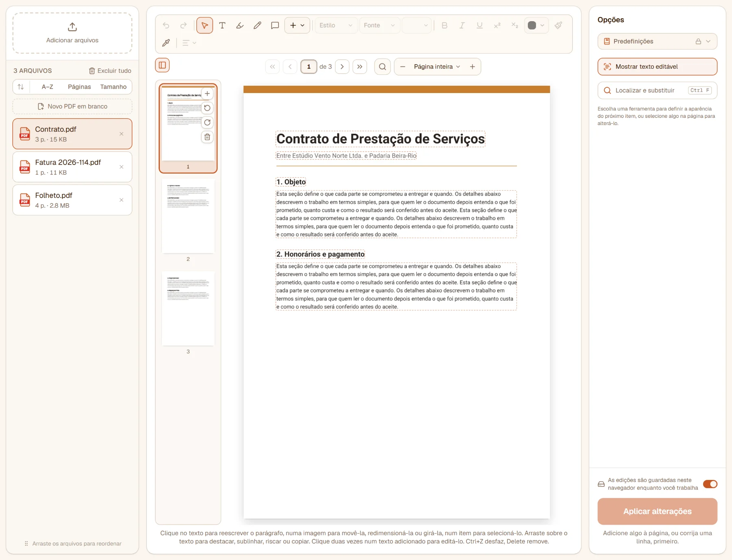Viewport: 732px width, 560px height.
Task: Select Fatura 2026-114.pdf file
Action: point(72,167)
